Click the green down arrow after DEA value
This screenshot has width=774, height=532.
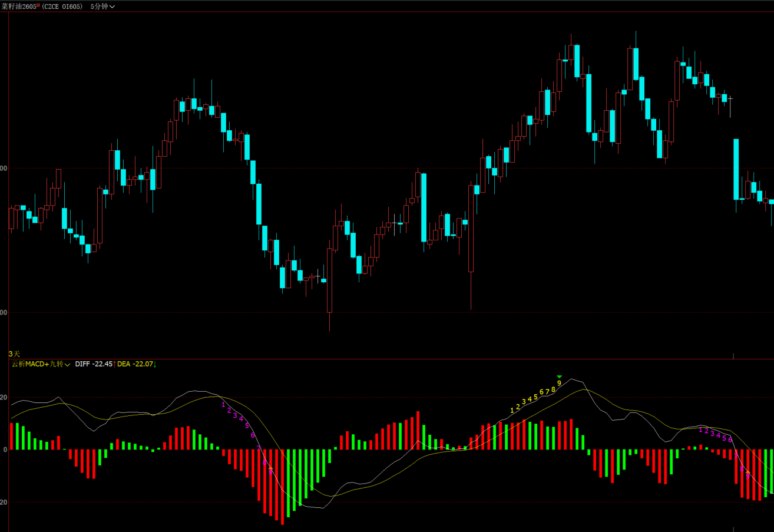[x=154, y=364]
